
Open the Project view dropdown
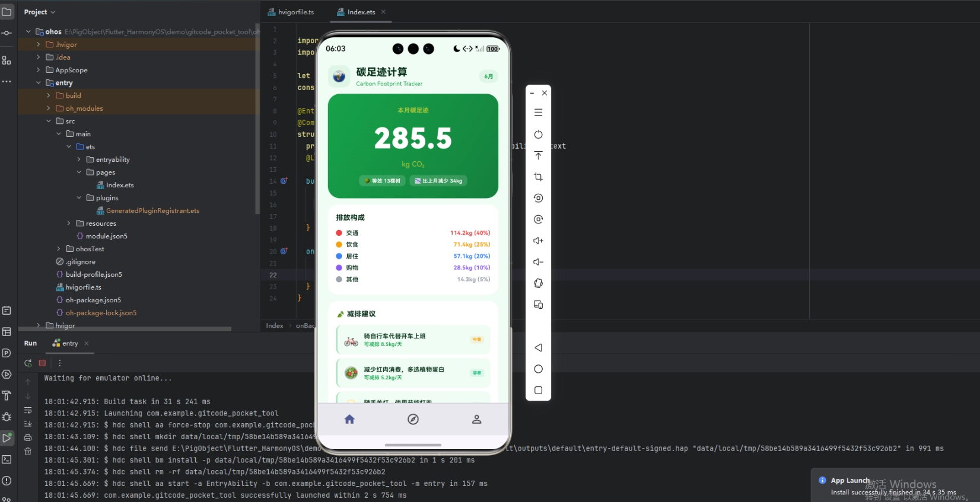point(39,12)
